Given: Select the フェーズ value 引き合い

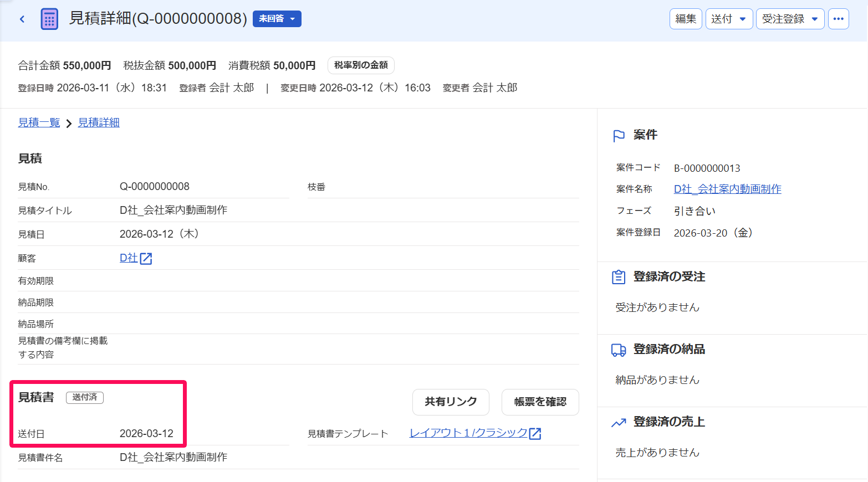Looking at the screenshot, I should pyautogui.click(x=695, y=211).
